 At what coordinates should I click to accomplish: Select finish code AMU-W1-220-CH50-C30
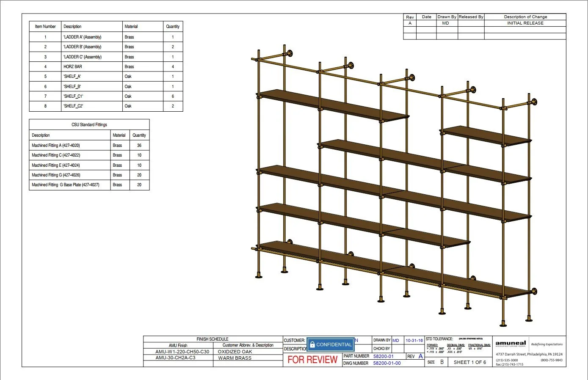tap(182, 352)
